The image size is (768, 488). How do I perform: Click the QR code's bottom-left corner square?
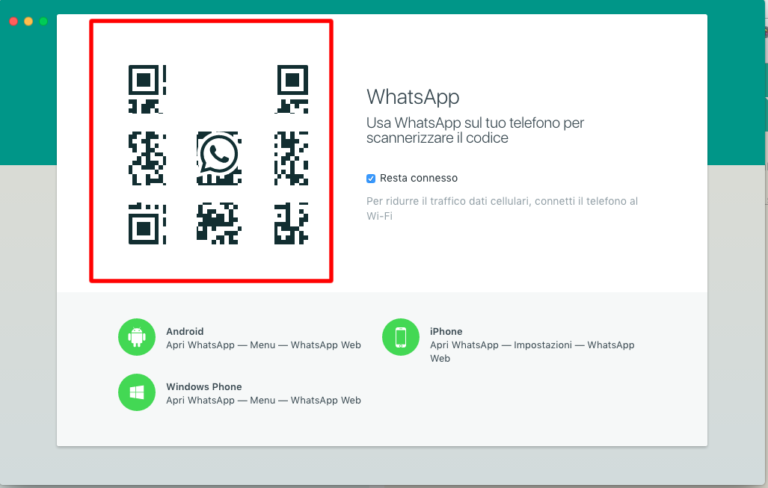click(x=145, y=227)
